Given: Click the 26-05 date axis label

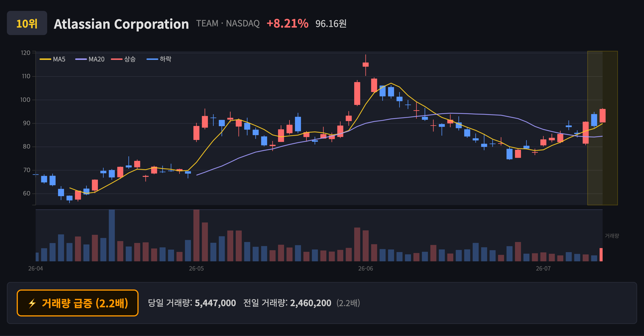Looking at the screenshot, I should [x=196, y=269].
